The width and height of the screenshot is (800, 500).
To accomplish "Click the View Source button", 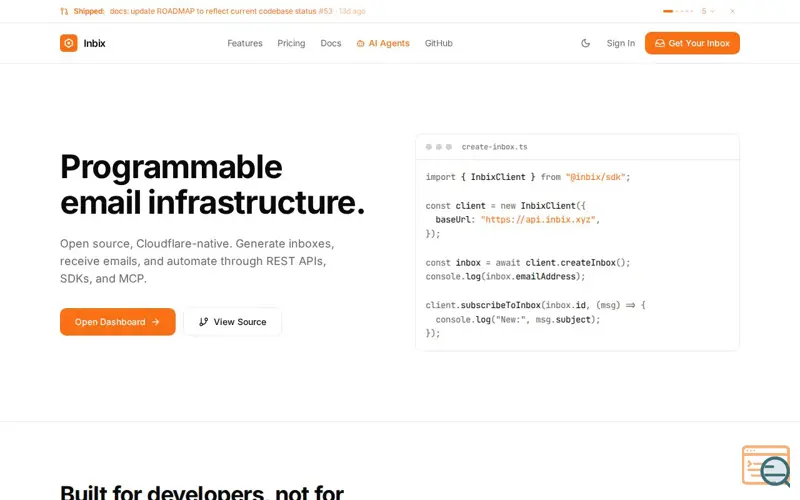I will click(232, 322).
